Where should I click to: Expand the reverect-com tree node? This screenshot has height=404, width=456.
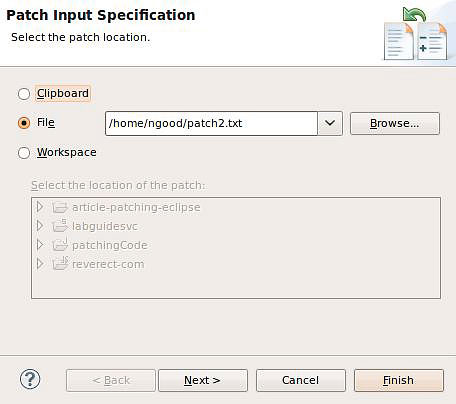pyautogui.click(x=40, y=264)
